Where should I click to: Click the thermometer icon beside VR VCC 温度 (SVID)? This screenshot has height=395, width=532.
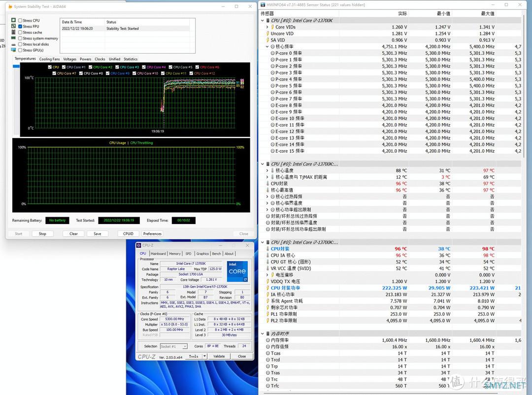267,268
